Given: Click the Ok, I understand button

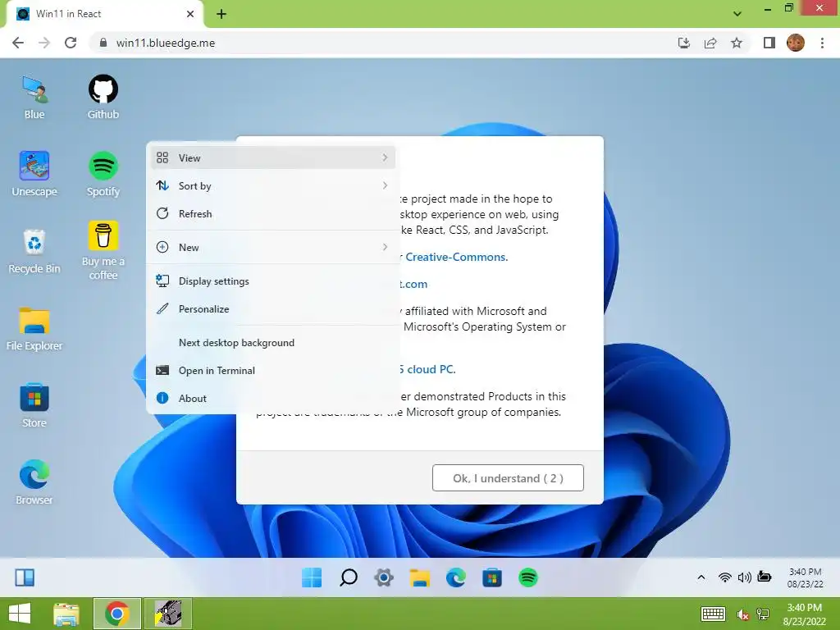Looking at the screenshot, I should point(508,478).
